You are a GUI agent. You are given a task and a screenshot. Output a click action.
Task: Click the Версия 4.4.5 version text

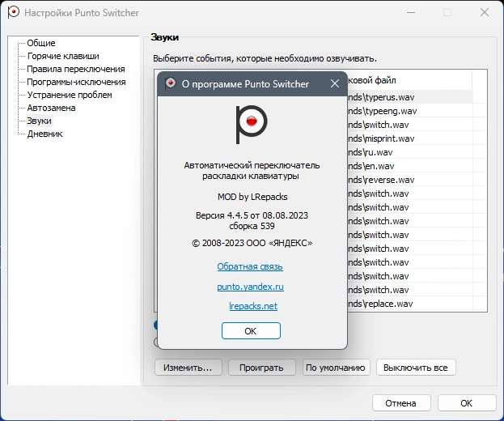tap(252, 215)
